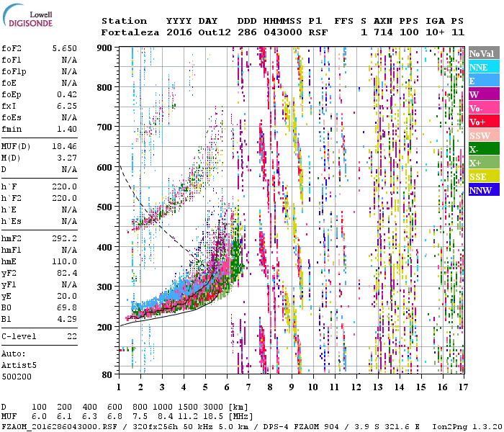Viewport: 504px width, 432px height.
Task: Click the foF2 value 5.650
Action: (x=65, y=48)
